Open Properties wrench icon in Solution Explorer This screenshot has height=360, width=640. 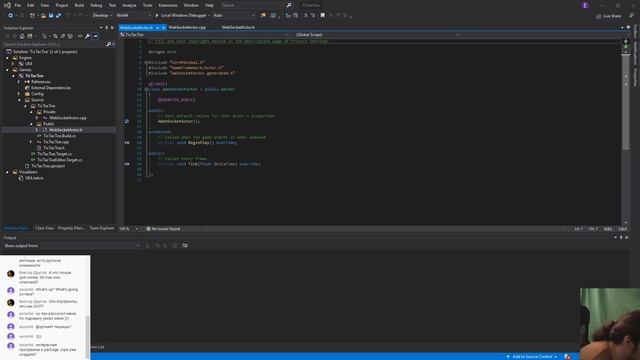coord(87,36)
